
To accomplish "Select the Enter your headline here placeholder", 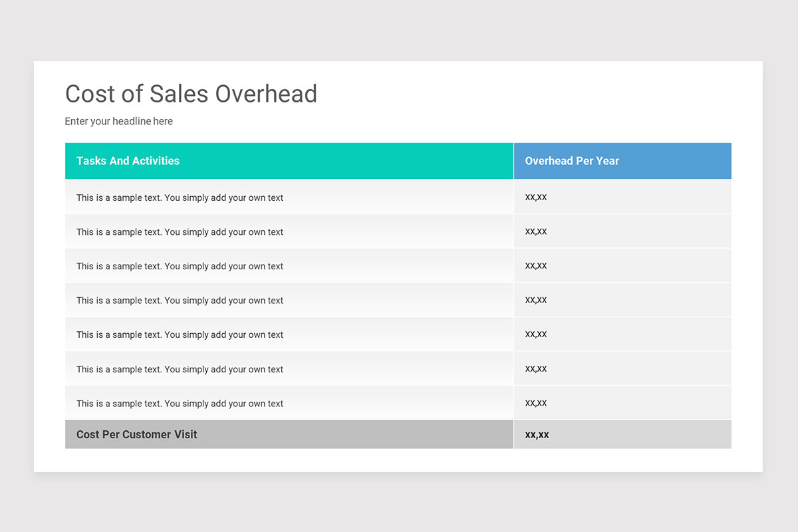I will (x=118, y=121).
